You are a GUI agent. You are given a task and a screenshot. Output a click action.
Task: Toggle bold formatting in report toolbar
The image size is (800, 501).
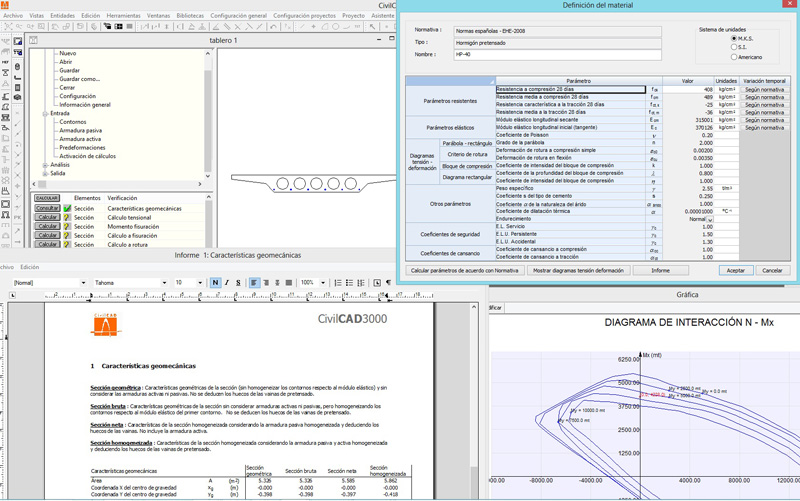[x=215, y=283]
